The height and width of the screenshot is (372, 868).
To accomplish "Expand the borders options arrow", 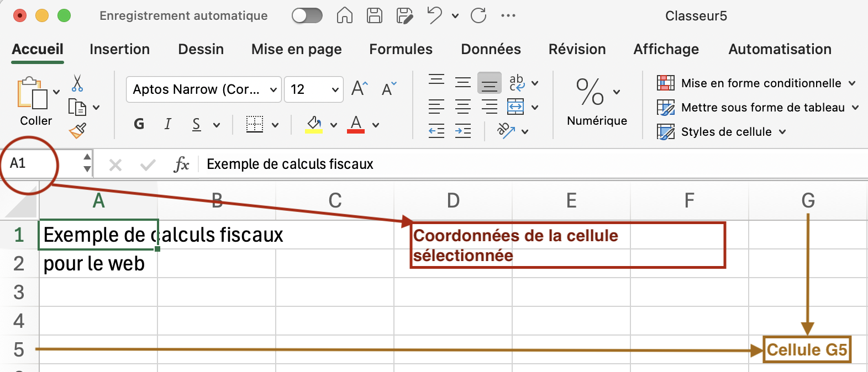I will pos(275,125).
